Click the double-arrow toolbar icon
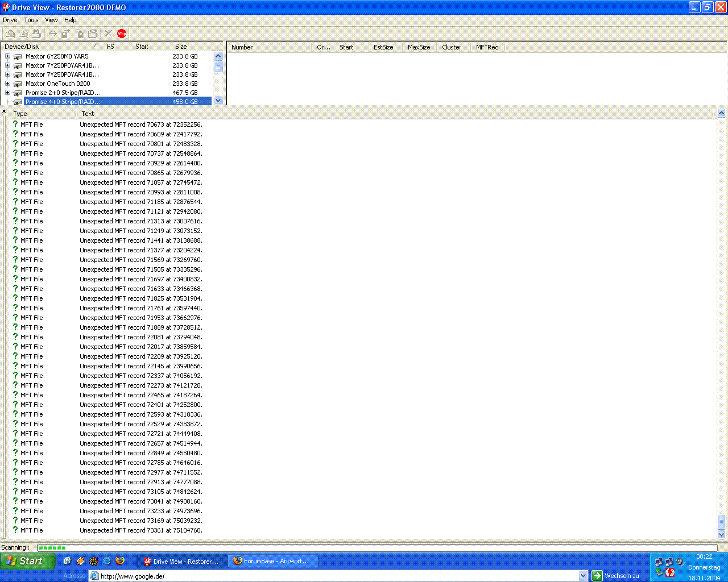 pyautogui.click(x=53, y=34)
